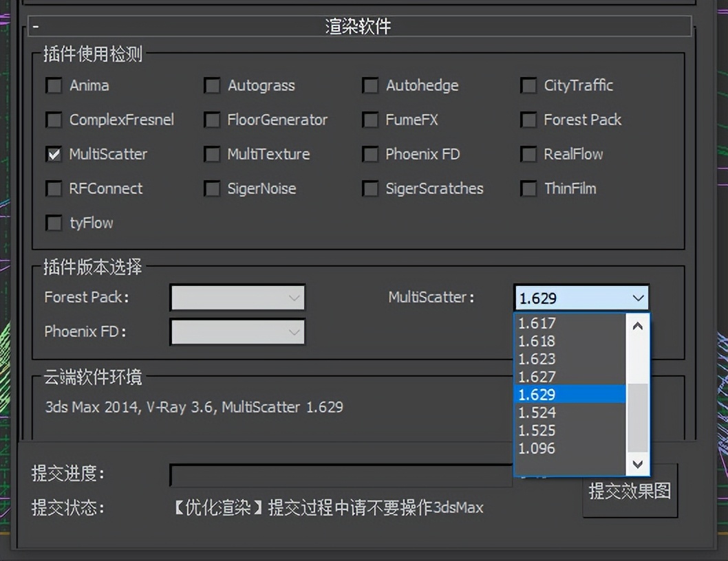Check the RealFlow plugin checkbox
728x561 pixels.
pos(528,154)
